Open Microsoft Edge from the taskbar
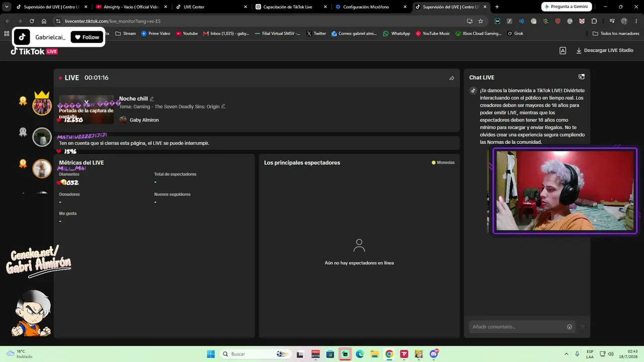The height and width of the screenshot is (362, 644). click(x=360, y=354)
